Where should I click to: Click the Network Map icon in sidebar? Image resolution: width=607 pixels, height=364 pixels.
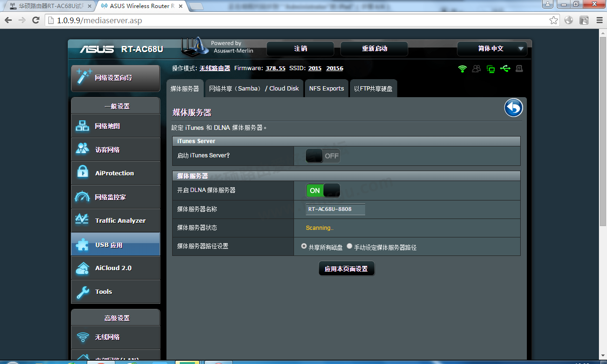(x=83, y=126)
